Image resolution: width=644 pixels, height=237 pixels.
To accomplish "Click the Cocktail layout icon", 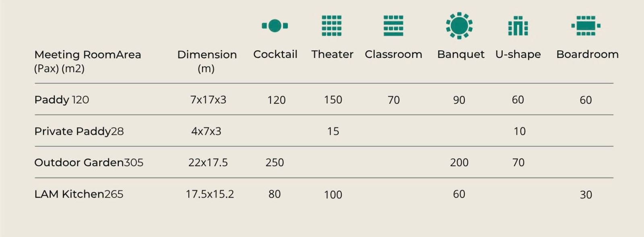I will tap(275, 26).
